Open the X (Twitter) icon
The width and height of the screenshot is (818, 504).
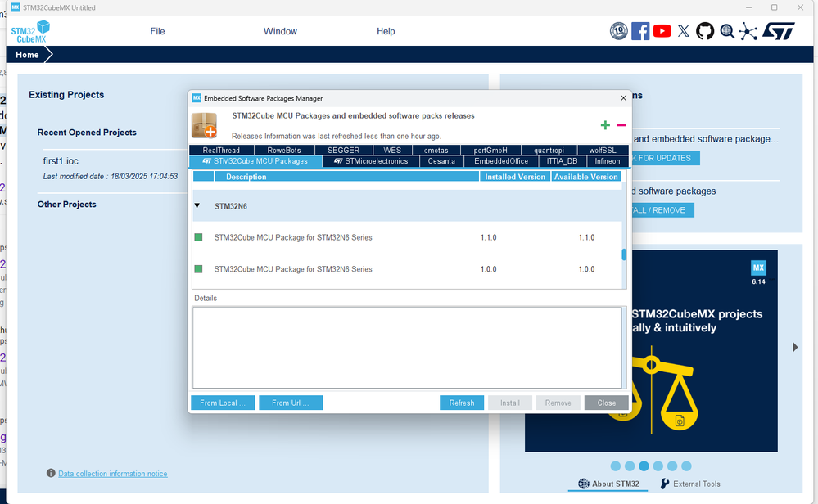684,31
